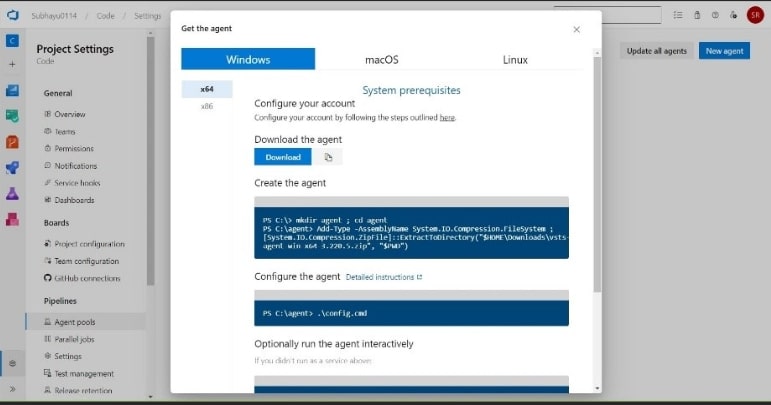Open the Detailed instructions link
Image resolution: width=771 pixels, height=405 pixels.
[x=384, y=277]
